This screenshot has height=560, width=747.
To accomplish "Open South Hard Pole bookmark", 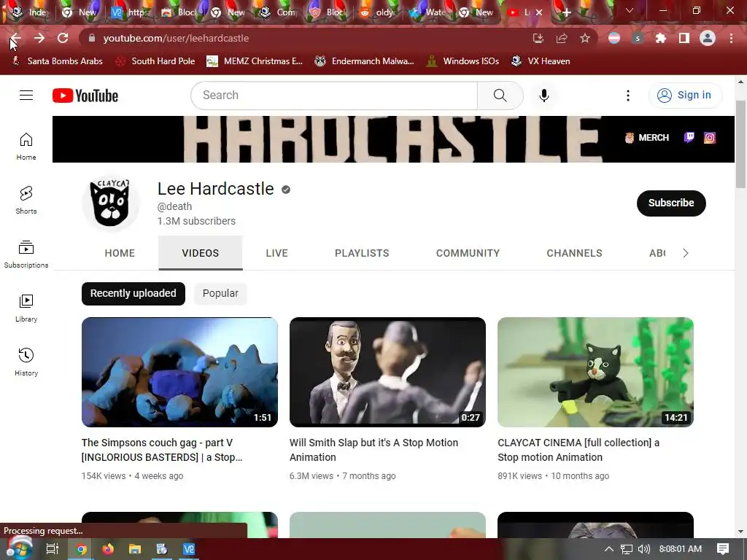I will [156, 61].
